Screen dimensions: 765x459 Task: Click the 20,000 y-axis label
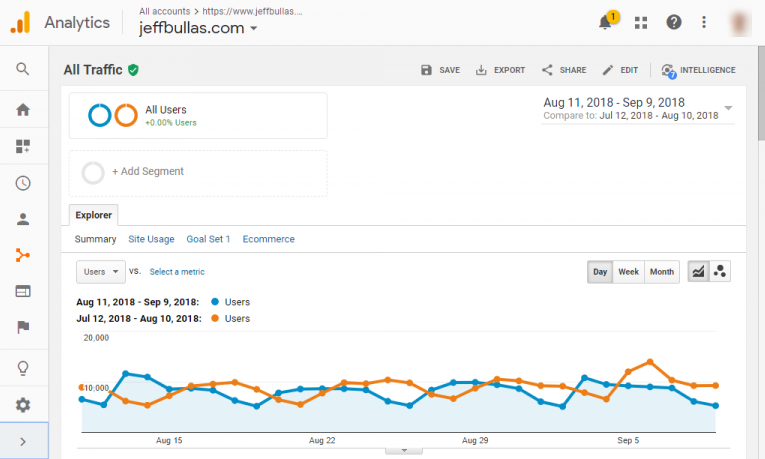[96, 338]
